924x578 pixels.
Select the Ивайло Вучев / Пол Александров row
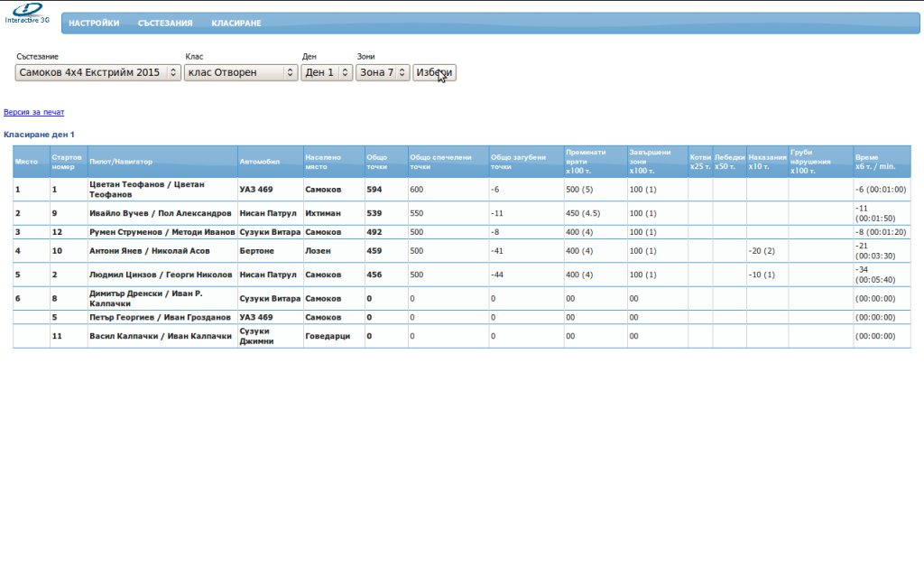pos(161,213)
